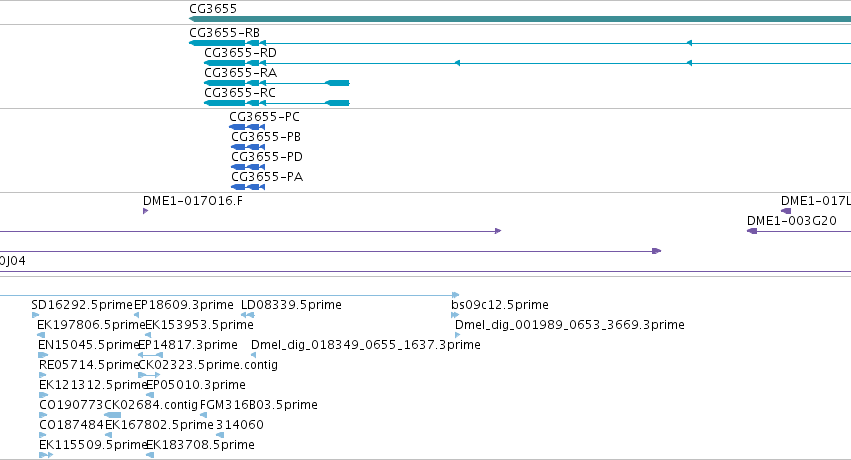851x460 pixels.
Task: Select the CK02684.contig feature block
Action: (112, 415)
